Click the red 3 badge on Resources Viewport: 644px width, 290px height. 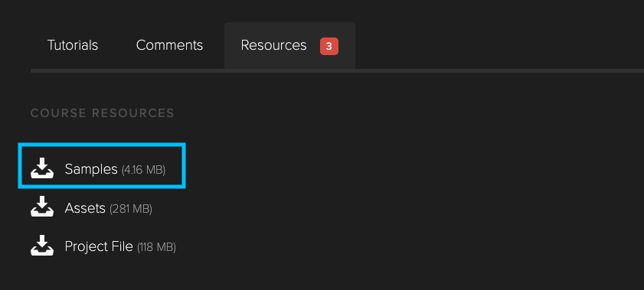[x=329, y=47]
